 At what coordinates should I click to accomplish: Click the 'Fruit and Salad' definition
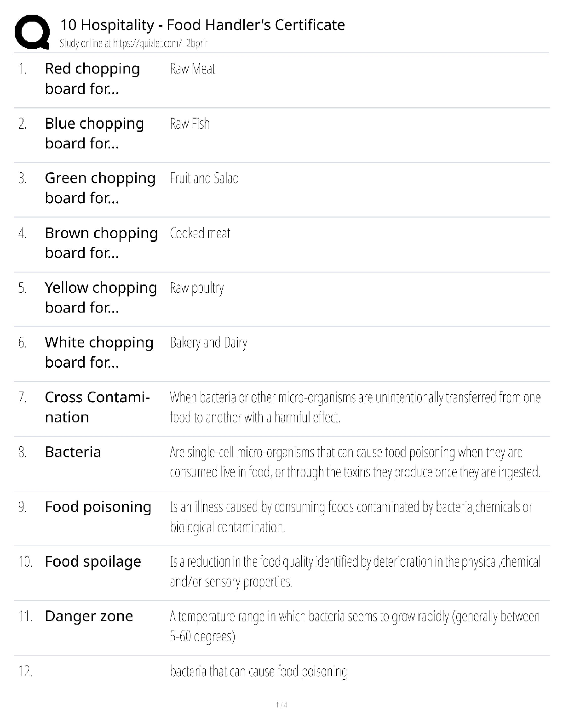point(204,178)
